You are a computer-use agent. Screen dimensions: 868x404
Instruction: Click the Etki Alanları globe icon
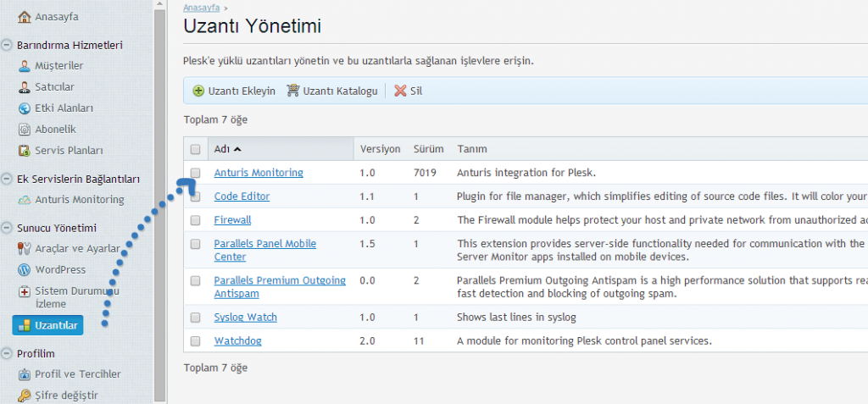click(x=25, y=108)
